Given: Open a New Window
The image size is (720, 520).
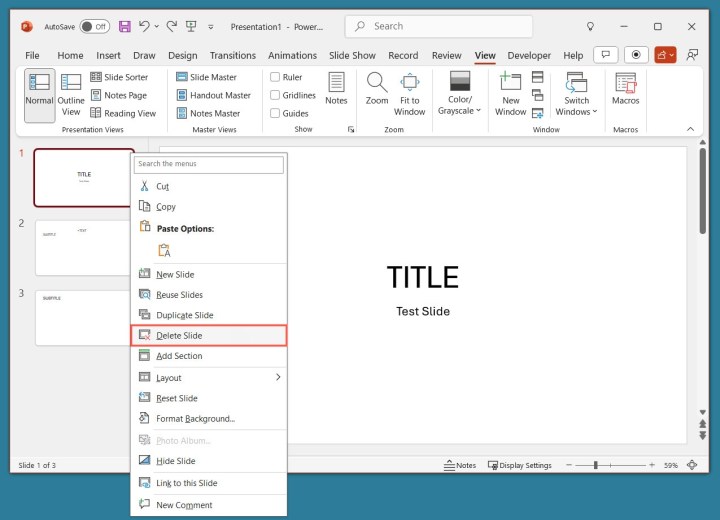Looking at the screenshot, I should 511,94.
